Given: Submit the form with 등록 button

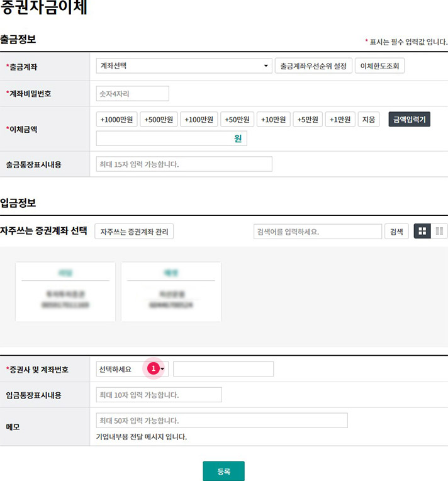Looking at the screenshot, I should pyautogui.click(x=223, y=471).
